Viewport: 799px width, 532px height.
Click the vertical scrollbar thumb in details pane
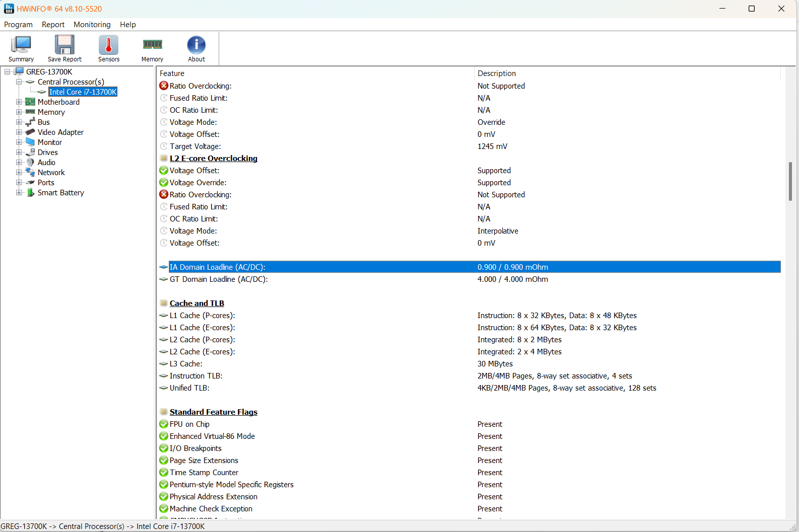pos(790,181)
